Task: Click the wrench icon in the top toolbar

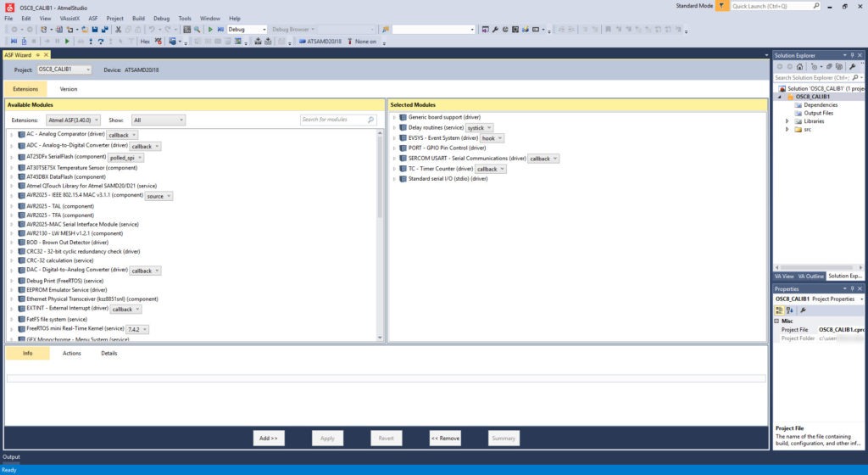Action: click(495, 30)
